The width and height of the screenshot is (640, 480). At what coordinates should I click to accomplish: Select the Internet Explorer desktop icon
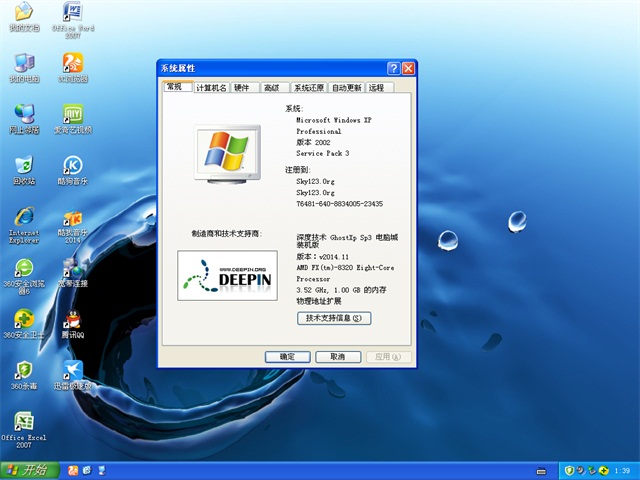pos(24,218)
